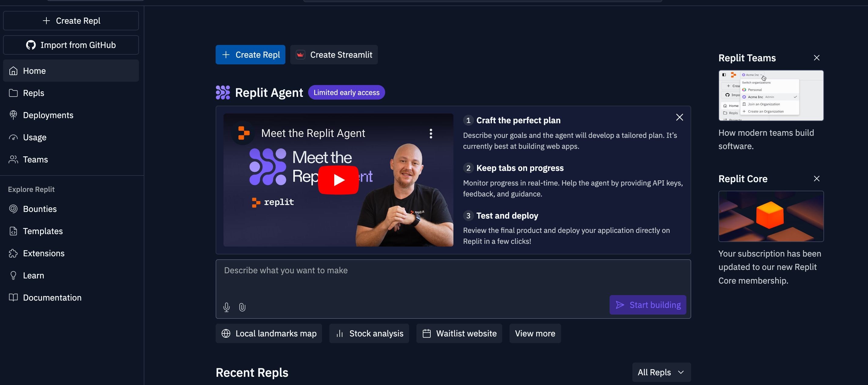The height and width of the screenshot is (385, 868).
Task: Click the Keep tabs on progress step heading
Action: coord(520,168)
